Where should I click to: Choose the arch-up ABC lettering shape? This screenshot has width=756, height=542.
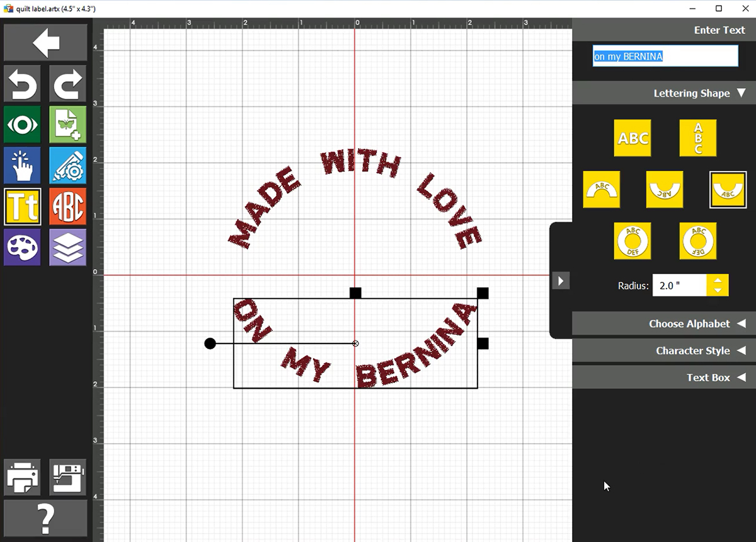tap(602, 189)
